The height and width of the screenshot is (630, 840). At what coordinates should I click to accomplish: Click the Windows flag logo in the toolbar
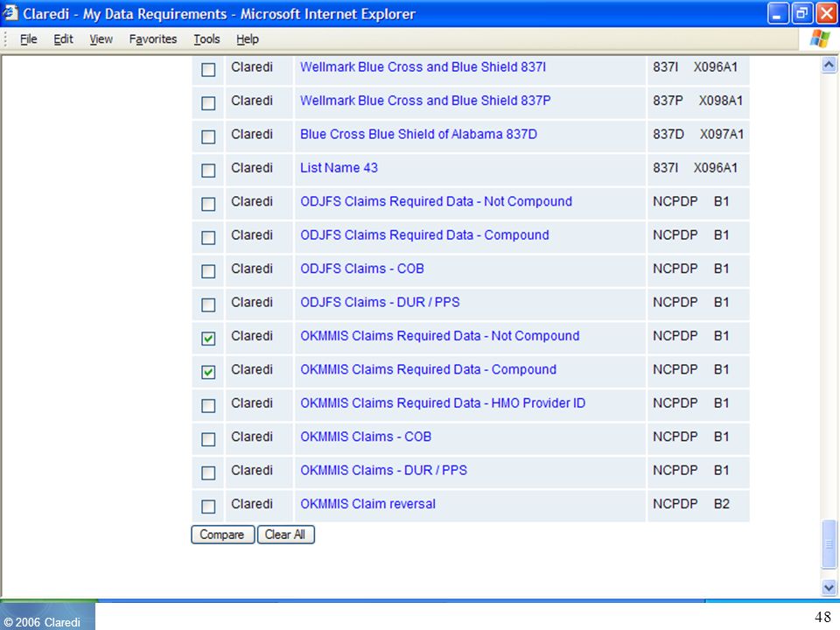pos(820,38)
